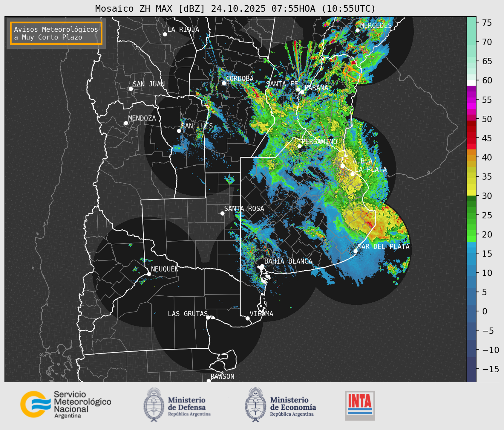This screenshot has height=430, width=504.
Task: Click the MERCEDES label text
Action: click(376, 25)
